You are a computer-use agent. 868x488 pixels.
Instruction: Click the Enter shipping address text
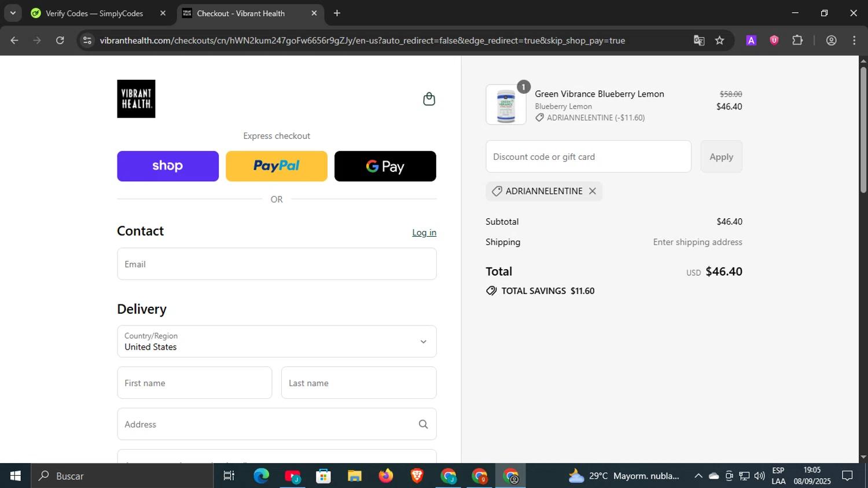698,242
